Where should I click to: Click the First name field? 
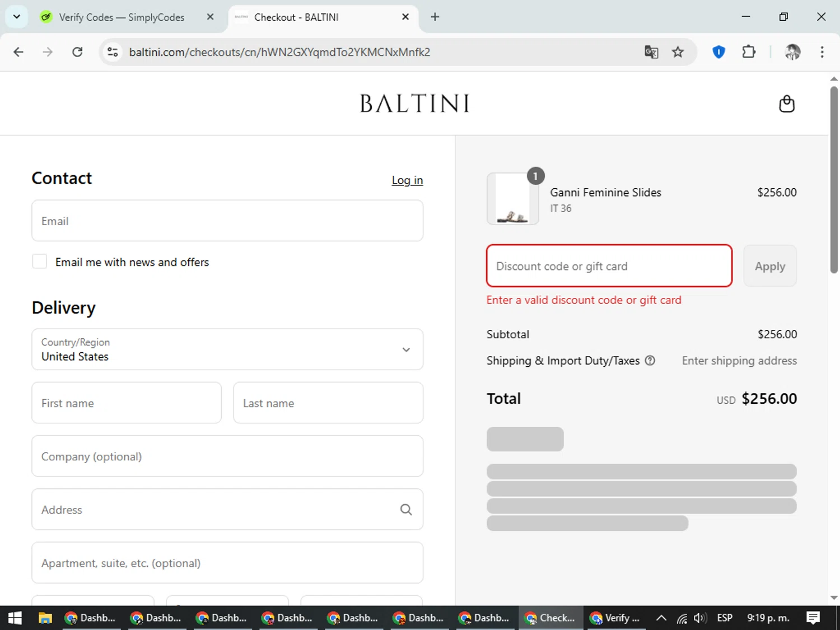tap(127, 403)
